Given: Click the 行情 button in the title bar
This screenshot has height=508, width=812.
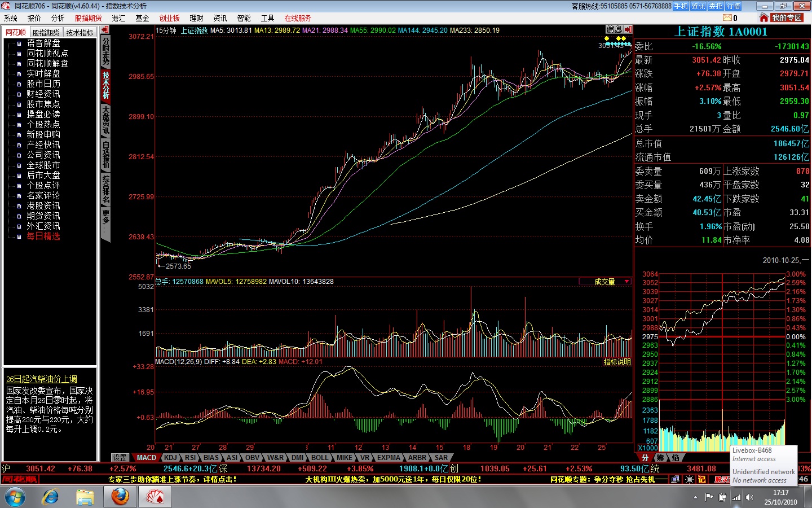Looking at the screenshot, I should pyautogui.click(x=734, y=6).
